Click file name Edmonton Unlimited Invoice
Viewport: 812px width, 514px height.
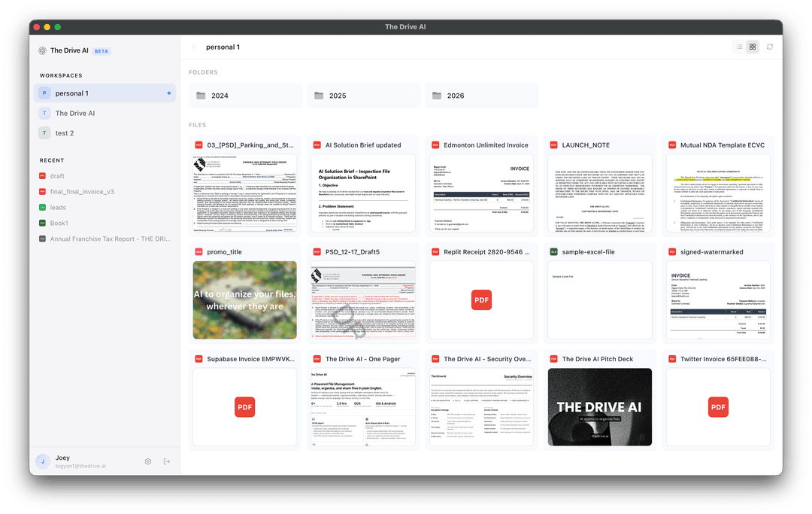[486, 145]
